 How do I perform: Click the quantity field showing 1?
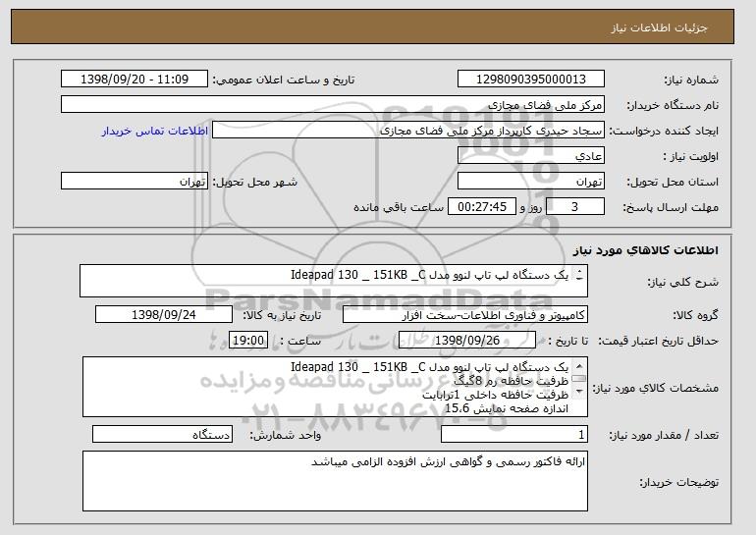tap(514, 435)
